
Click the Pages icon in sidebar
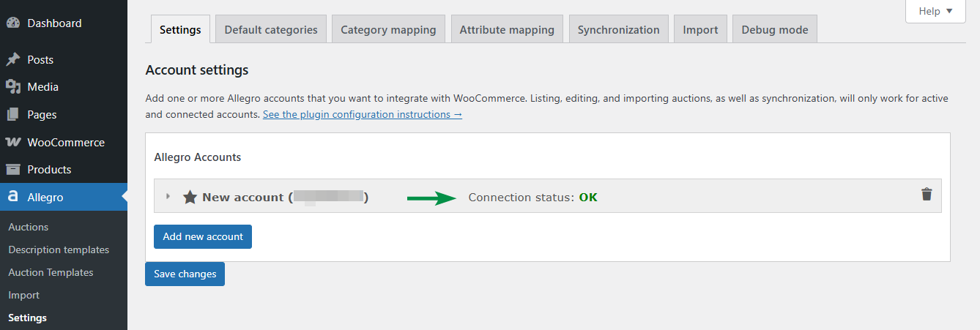pyautogui.click(x=13, y=114)
